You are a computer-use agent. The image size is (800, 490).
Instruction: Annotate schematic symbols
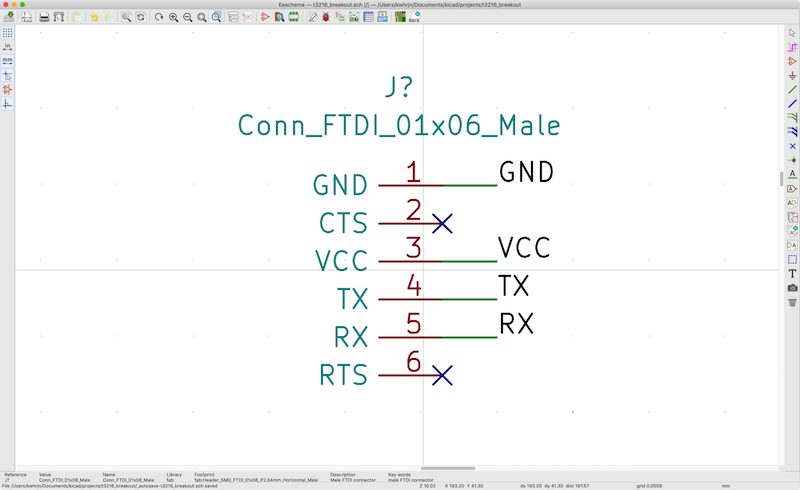point(312,17)
